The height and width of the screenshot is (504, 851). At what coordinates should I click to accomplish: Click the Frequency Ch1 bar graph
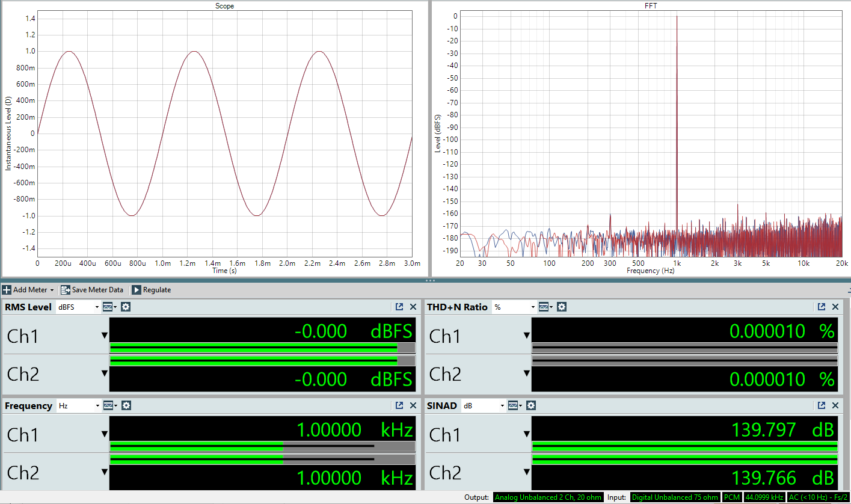point(262,446)
